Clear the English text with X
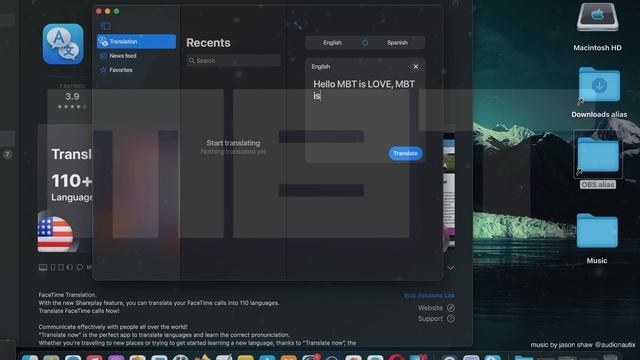The width and height of the screenshot is (640, 360). click(x=416, y=67)
